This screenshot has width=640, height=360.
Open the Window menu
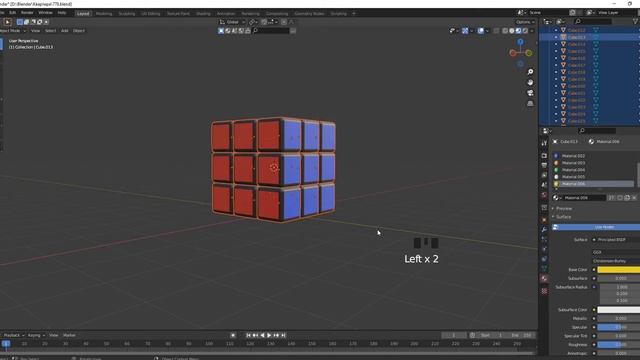click(45, 13)
